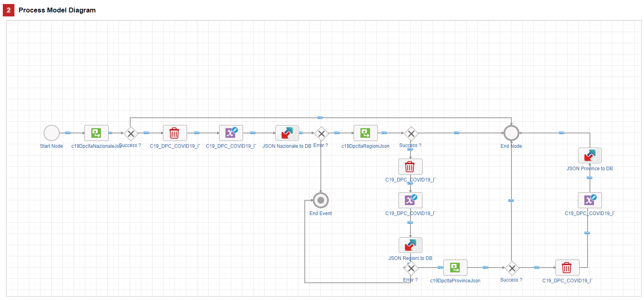Viewport: 644px width, 300px height.
Task: Select the Success ? gateway after c19DpcItaNazionaleJson
Action: tap(131, 134)
